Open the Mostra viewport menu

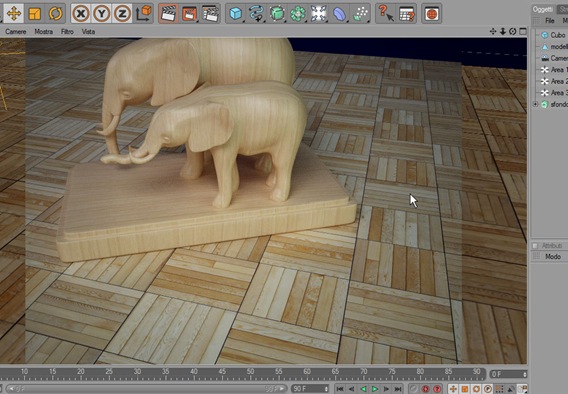43,32
